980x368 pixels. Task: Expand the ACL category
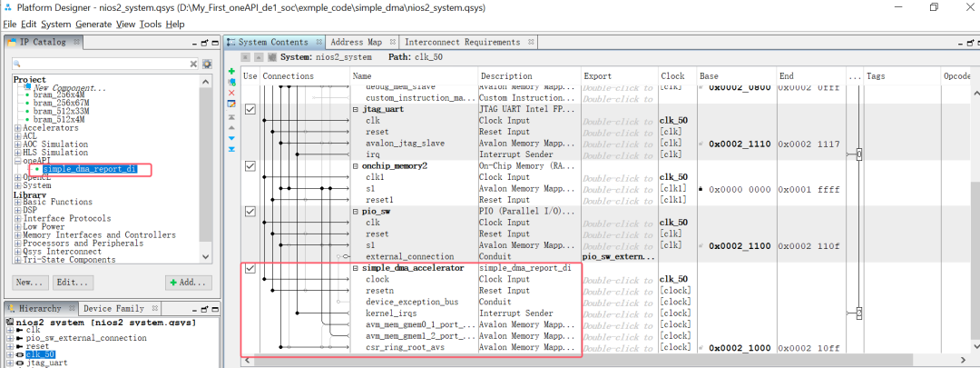[17, 136]
